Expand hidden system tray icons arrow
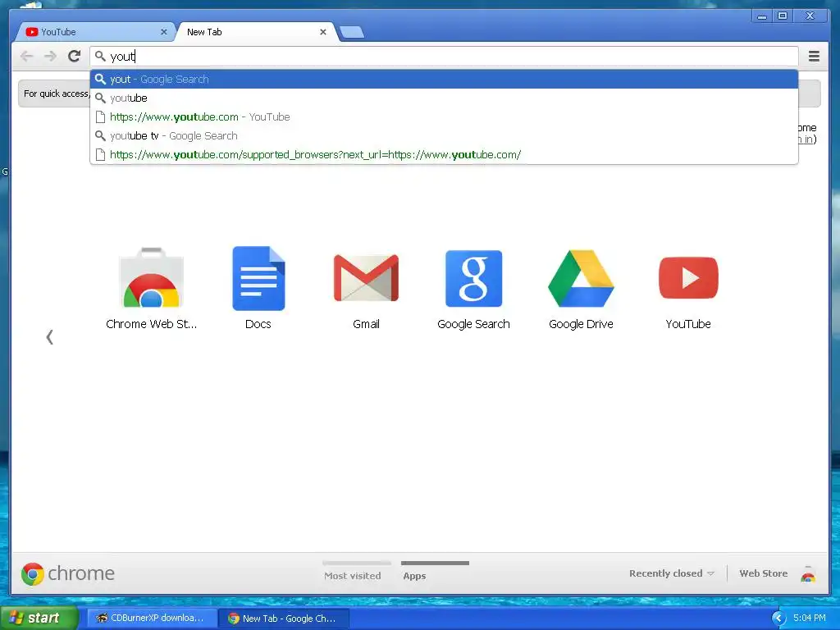 tap(778, 619)
